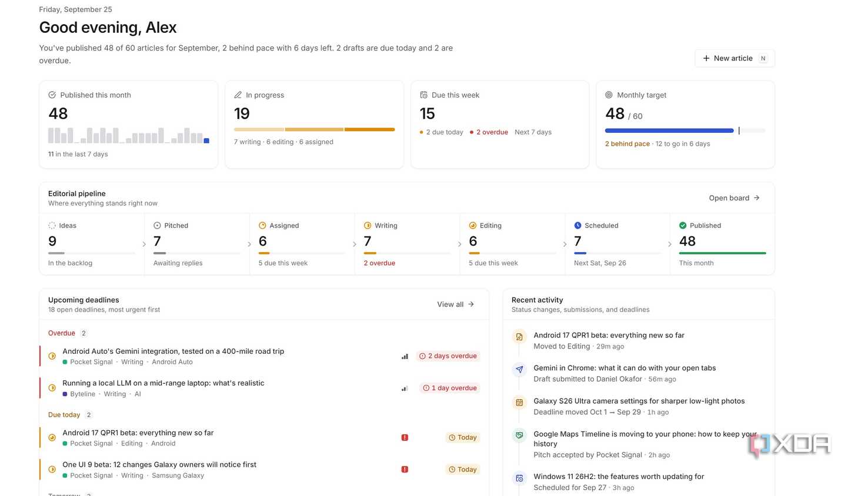868x496 pixels.
Task: Open 'Windows 11 26H2' activity title
Action: click(619, 477)
